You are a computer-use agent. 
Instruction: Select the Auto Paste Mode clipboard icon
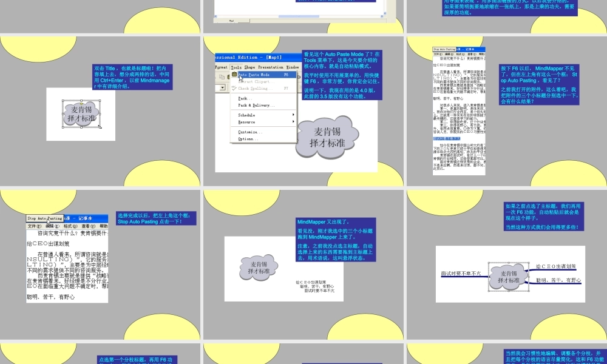tap(234, 75)
